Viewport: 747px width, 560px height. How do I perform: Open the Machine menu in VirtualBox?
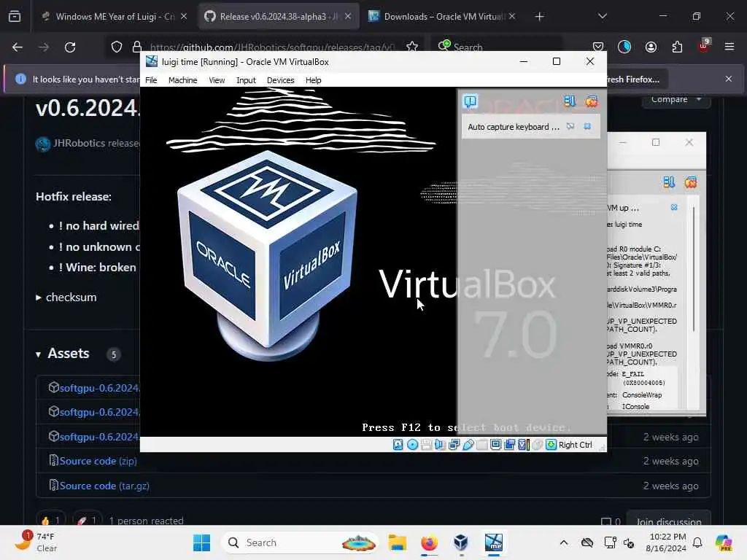click(182, 80)
